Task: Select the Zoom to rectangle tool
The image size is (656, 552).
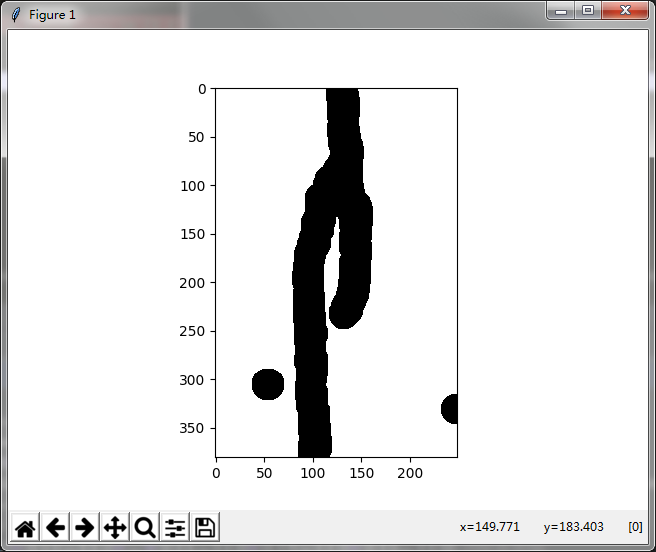Action: (145, 527)
